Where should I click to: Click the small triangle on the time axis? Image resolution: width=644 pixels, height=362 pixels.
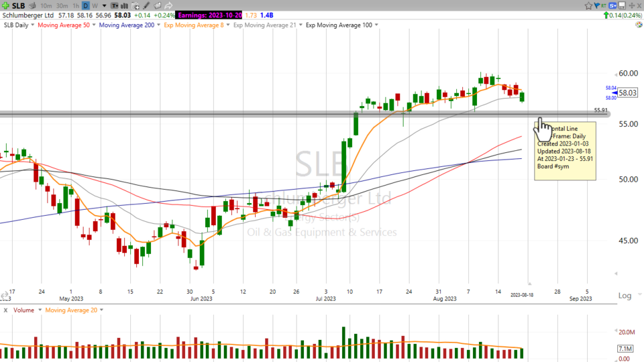click(x=530, y=284)
